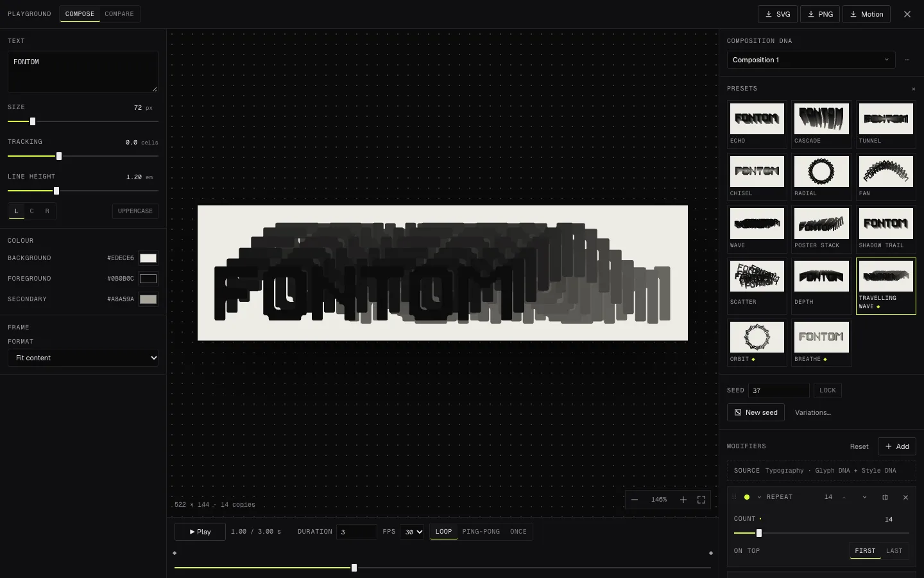Grab the Repeat modifier drag handle

734,497
